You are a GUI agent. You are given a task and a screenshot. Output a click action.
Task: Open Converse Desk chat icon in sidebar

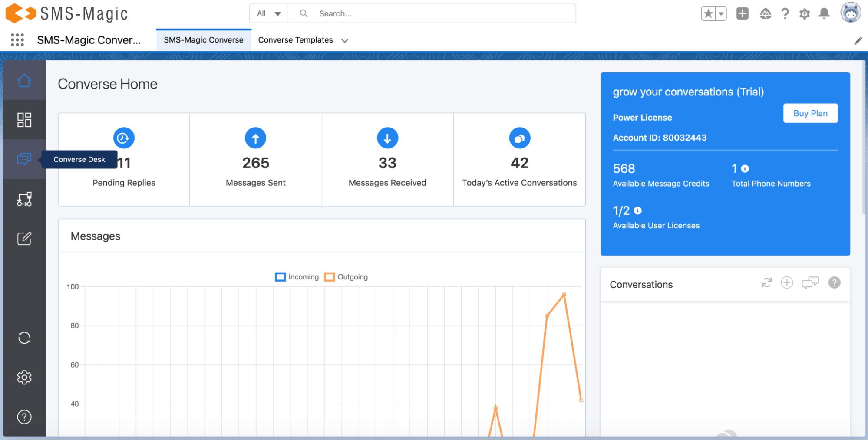24,159
